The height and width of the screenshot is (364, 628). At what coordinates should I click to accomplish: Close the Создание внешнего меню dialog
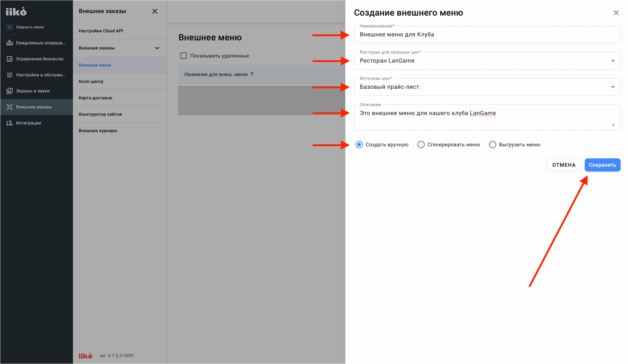click(x=616, y=13)
